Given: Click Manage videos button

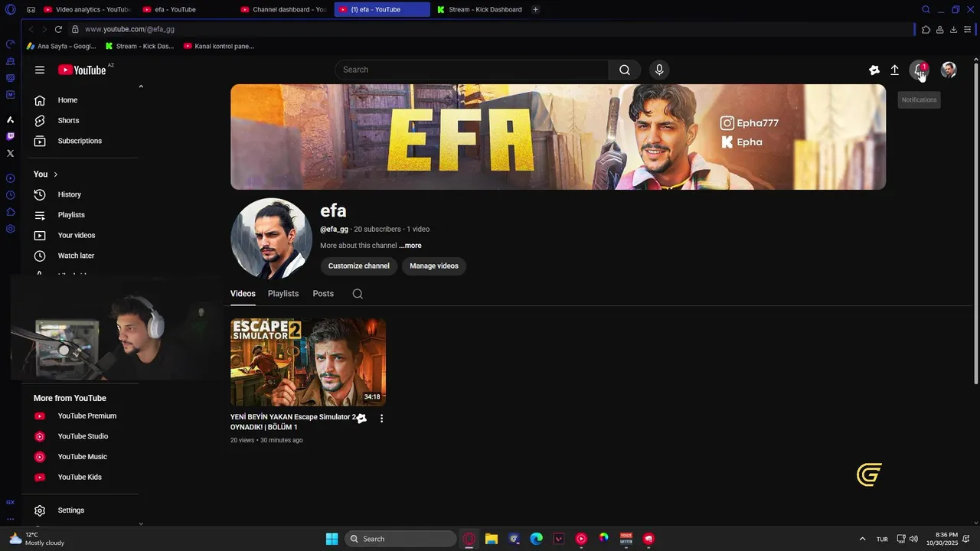Looking at the screenshot, I should (x=434, y=266).
